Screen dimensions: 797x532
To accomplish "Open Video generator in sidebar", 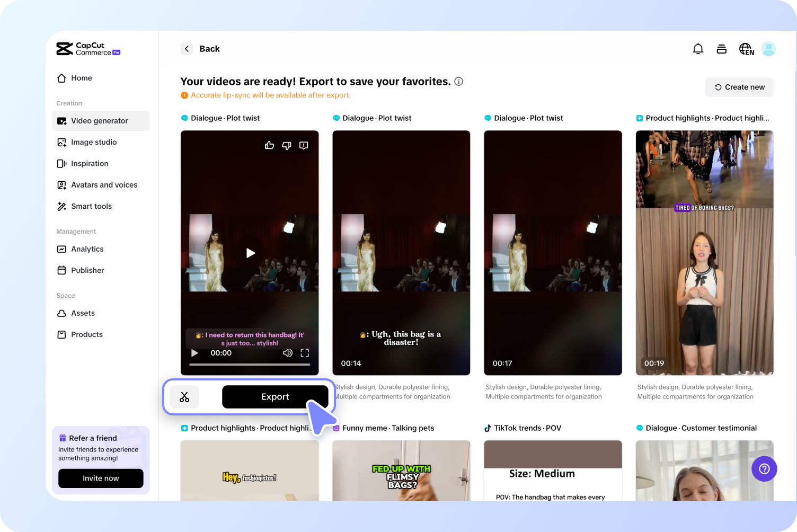I will pyautogui.click(x=101, y=121).
